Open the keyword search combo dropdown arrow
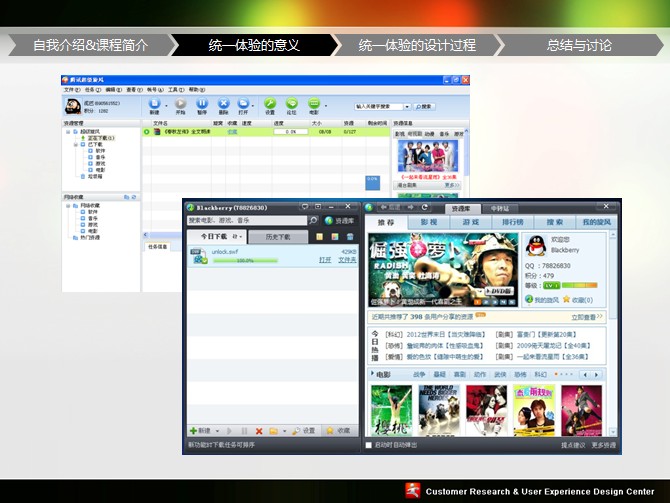 [x=407, y=106]
